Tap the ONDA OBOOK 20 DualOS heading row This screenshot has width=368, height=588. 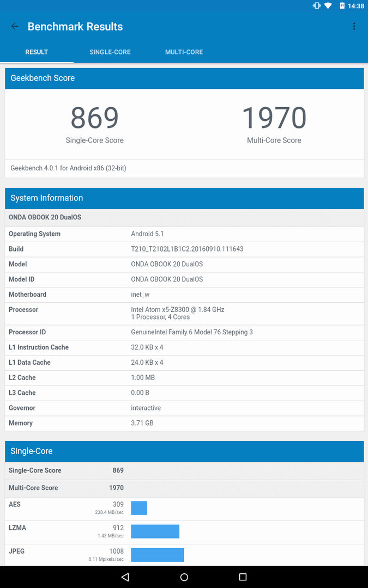click(184, 217)
